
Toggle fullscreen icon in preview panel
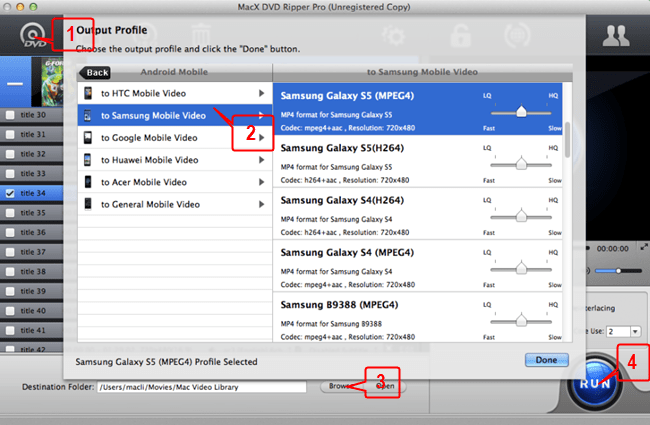[x=644, y=247]
